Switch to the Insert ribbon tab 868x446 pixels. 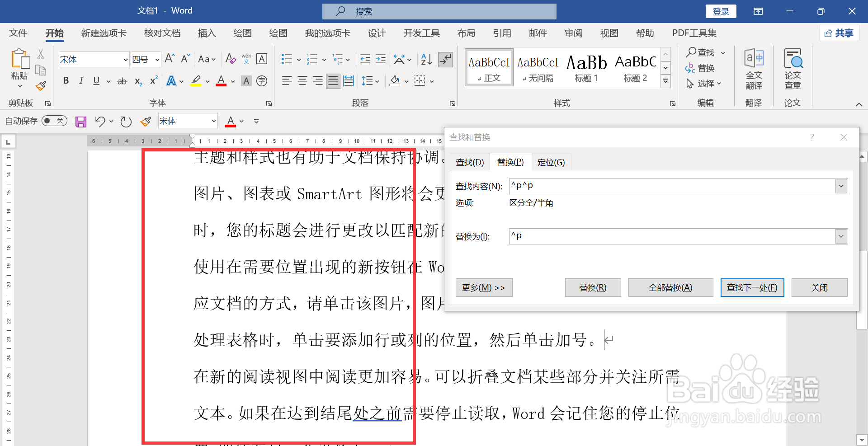[207, 33]
